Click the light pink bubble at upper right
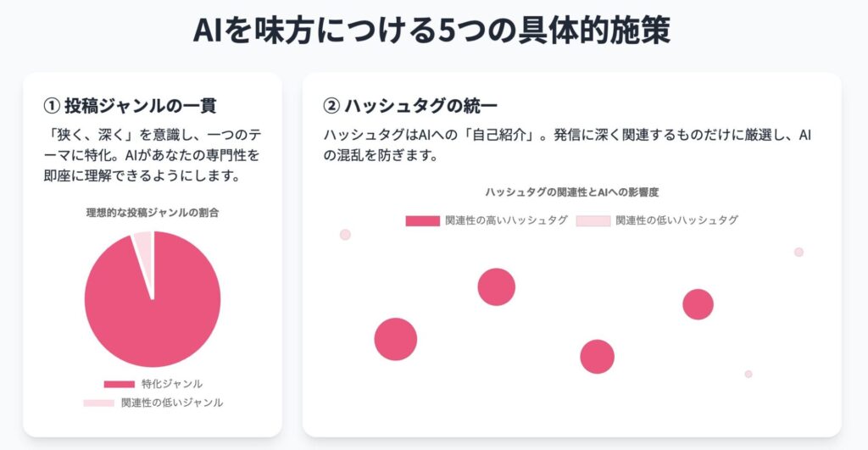 coord(798,252)
